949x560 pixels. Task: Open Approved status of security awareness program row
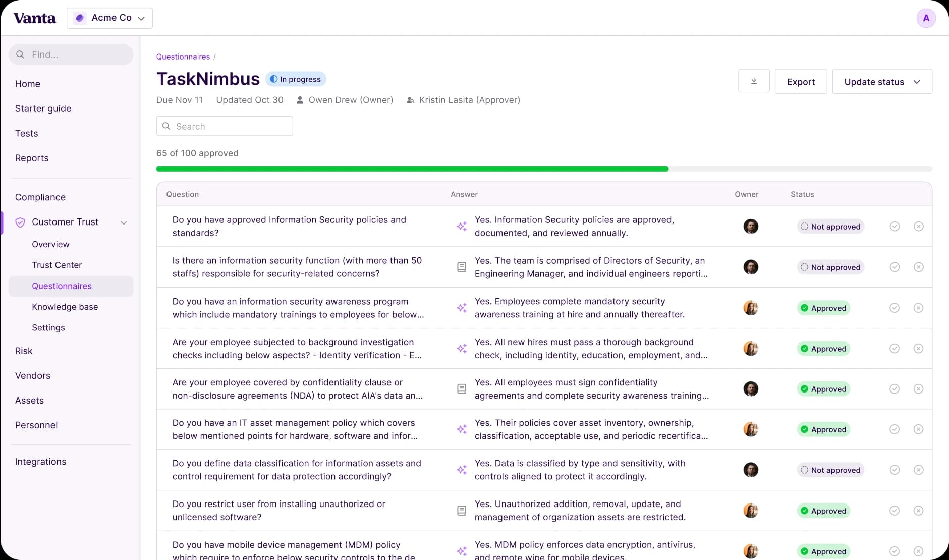[823, 308]
